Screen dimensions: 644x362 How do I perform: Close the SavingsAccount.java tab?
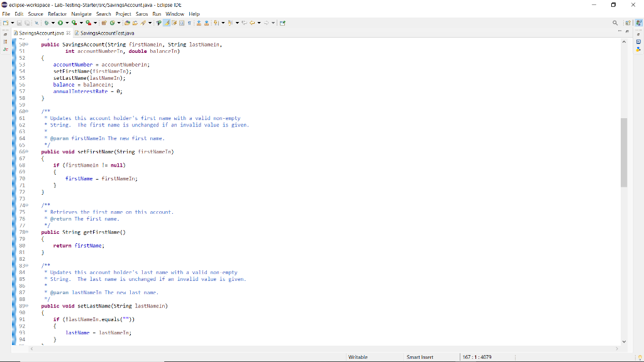pos(68,33)
